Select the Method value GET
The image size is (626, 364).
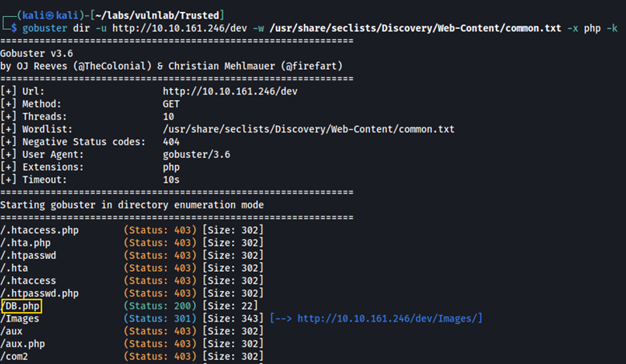point(171,104)
